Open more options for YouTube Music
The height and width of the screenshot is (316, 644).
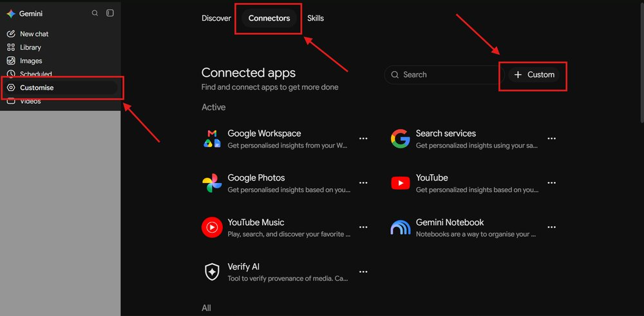pyautogui.click(x=363, y=228)
